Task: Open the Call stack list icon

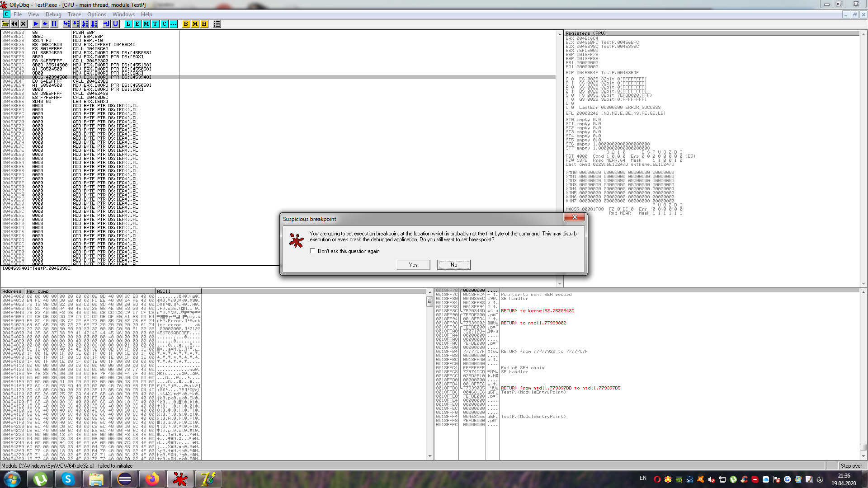Action: click(217, 24)
